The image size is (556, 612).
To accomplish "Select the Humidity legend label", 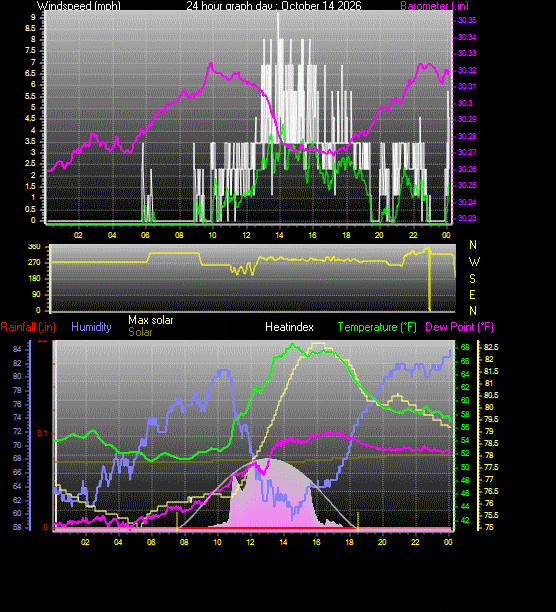I will (x=91, y=327).
